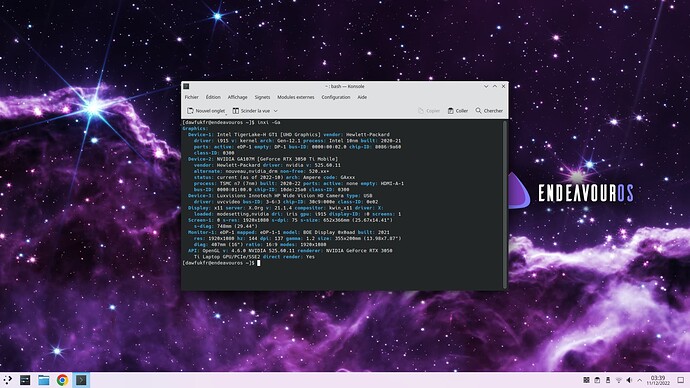Click 'Device-1:' line in terminal output
The width and height of the screenshot is (690, 388).
289,135
